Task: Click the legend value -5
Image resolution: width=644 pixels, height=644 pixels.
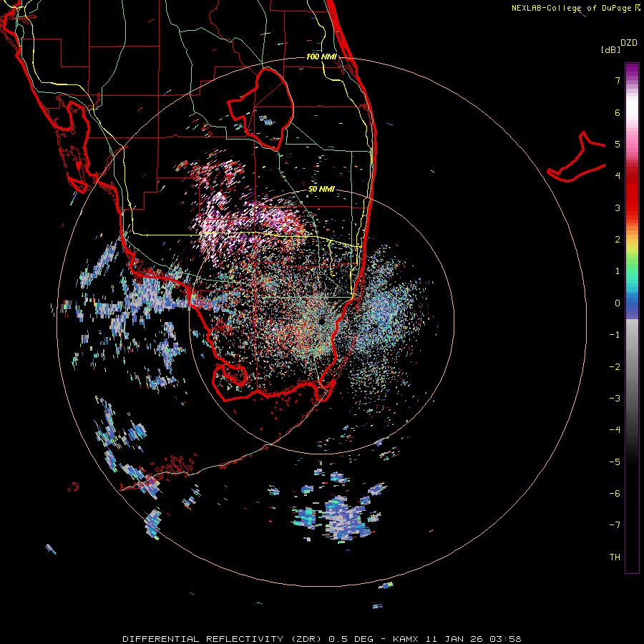Action: click(x=615, y=462)
